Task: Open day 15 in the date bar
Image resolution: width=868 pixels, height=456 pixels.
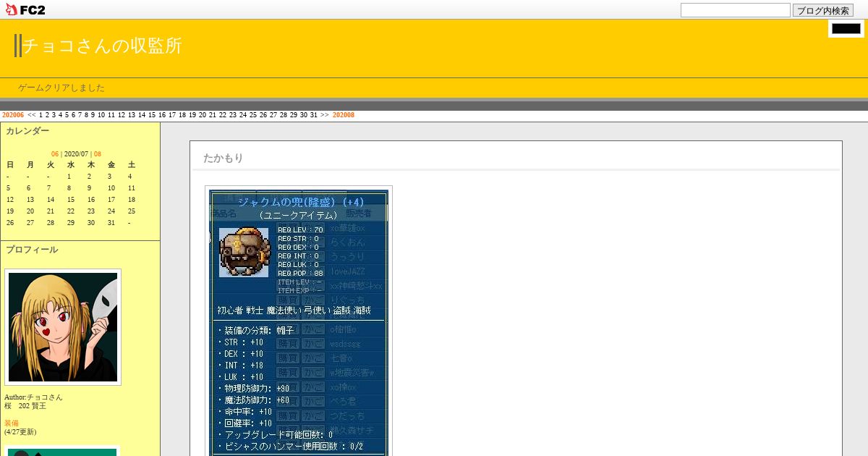Action: 152,115
